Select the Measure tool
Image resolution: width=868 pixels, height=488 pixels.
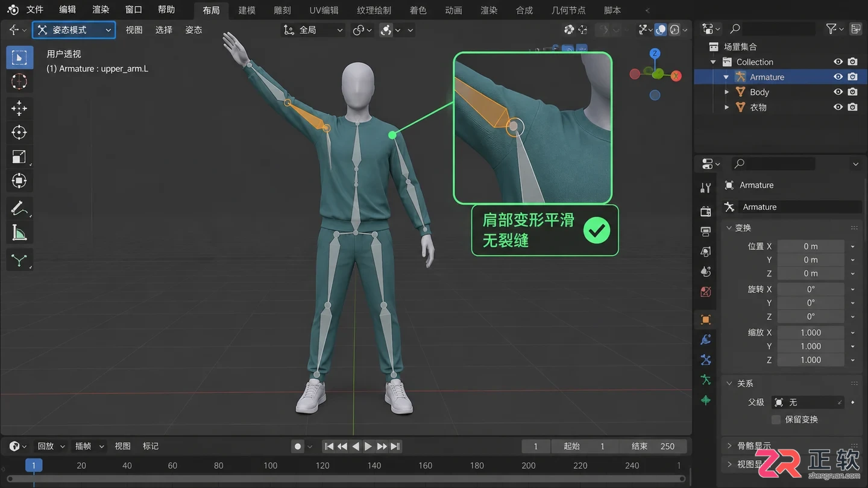tap(19, 233)
